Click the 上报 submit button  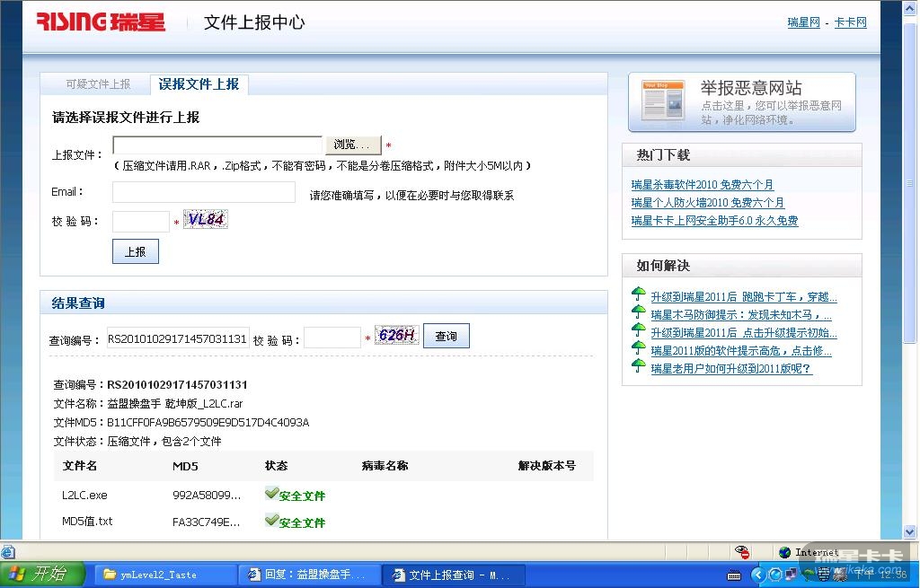tap(136, 251)
